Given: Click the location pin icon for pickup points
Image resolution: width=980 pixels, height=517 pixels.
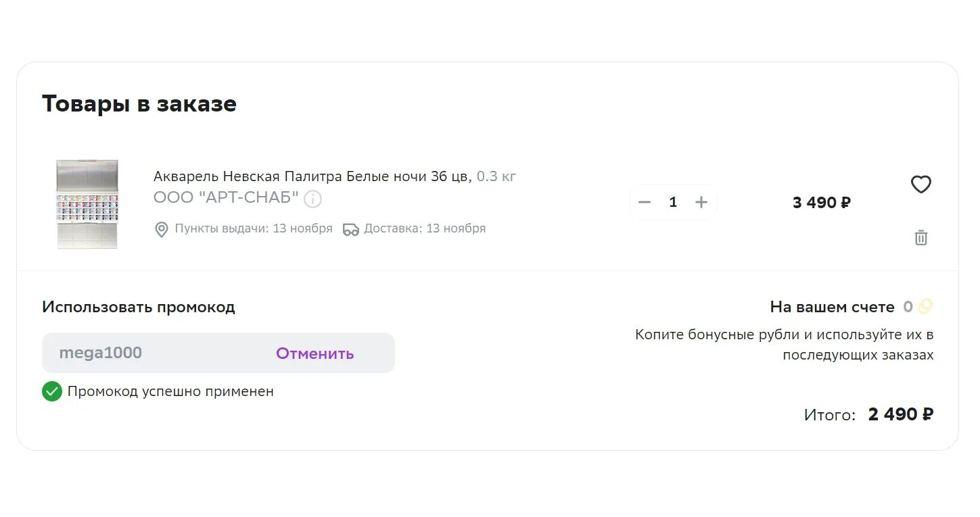Looking at the screenshot, I should point(161,230).
